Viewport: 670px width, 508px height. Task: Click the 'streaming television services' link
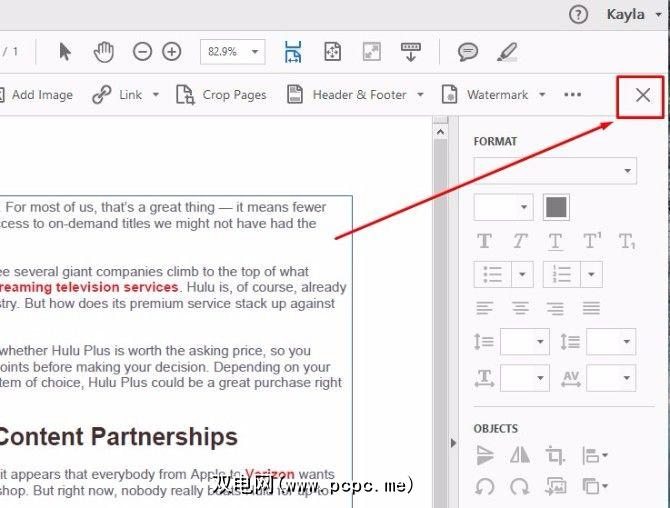[89, 287]
